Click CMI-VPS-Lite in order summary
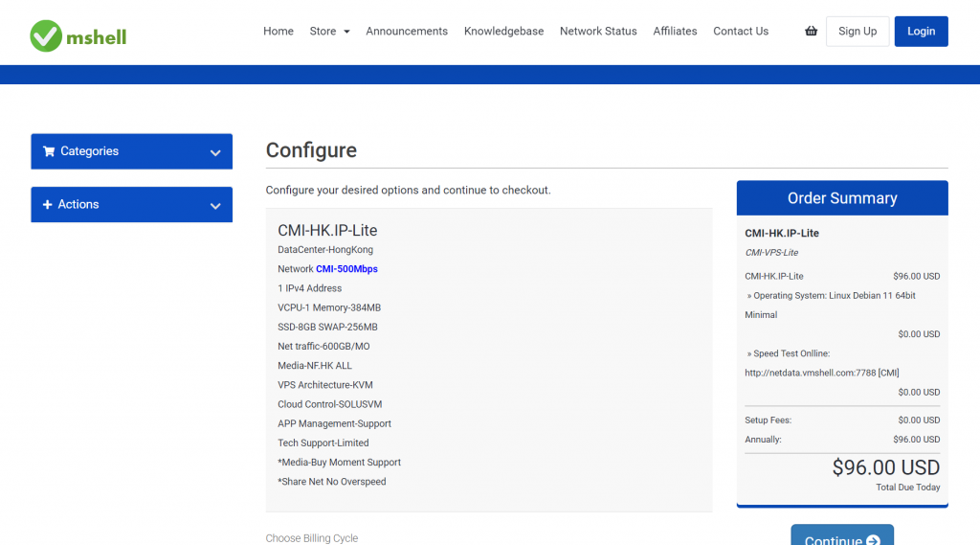The height and width of the screenshot is (545, 980). 771,253
